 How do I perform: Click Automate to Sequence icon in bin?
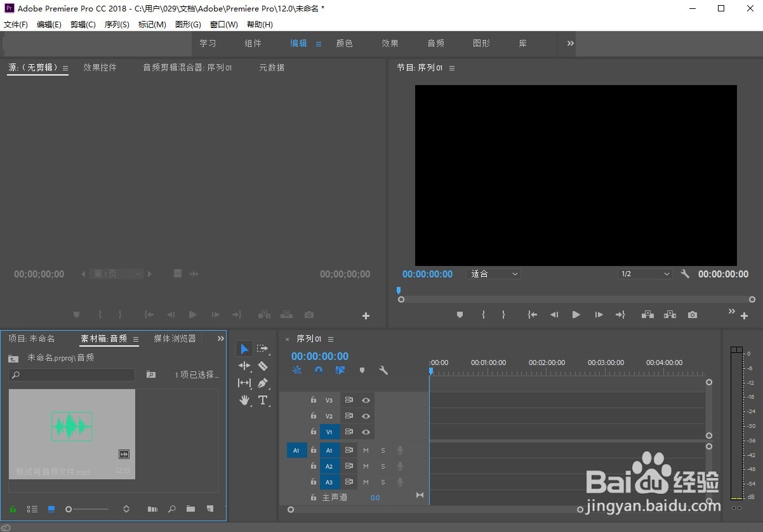pyautogui.click(x=152, y=509)
